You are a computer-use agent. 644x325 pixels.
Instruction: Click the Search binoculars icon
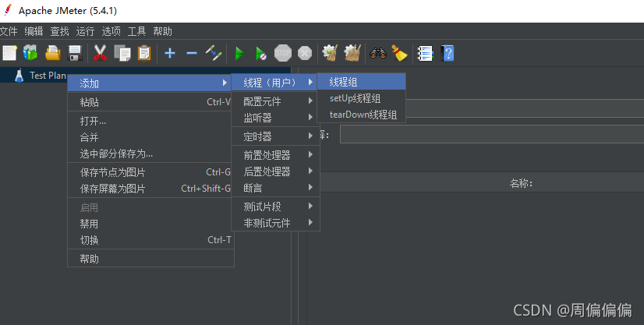[x=378, y=53]
